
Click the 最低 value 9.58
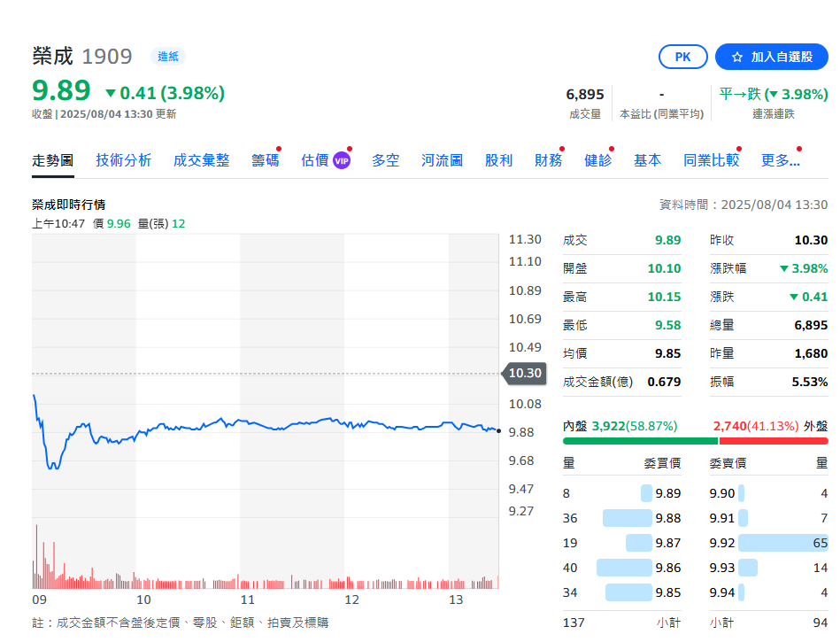coord(668,325)
